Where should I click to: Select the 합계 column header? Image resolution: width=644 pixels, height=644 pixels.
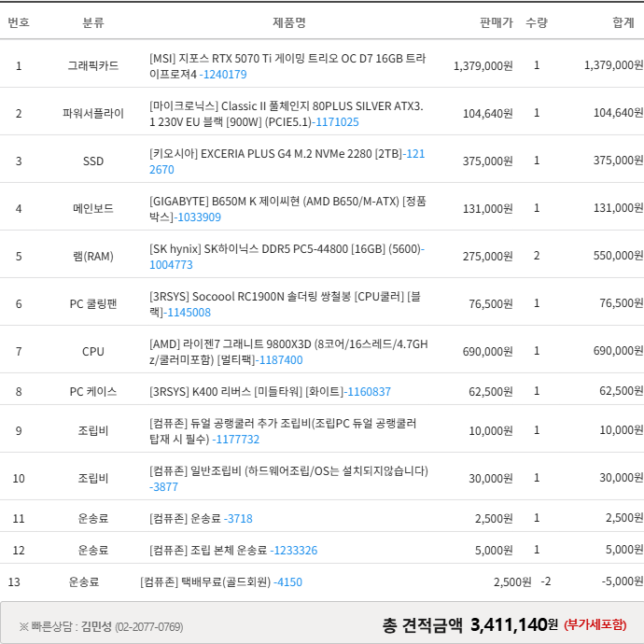(x=623, y=21)
